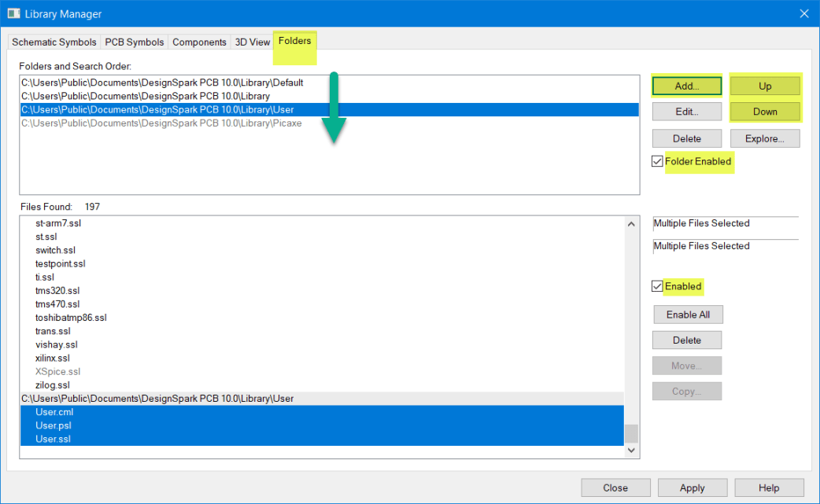Delete the selected folder entry
Viewport: 820px width, 504px height.
click(687, 138)
